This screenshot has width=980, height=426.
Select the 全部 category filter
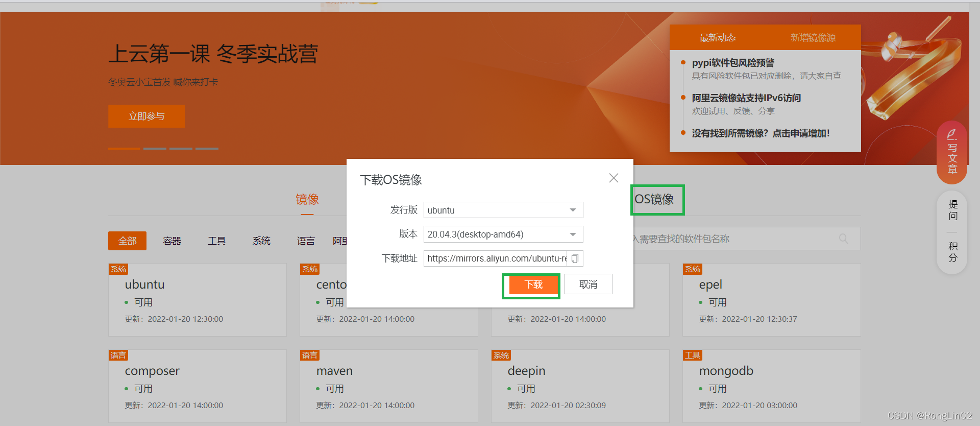click(x=127, y=241)
